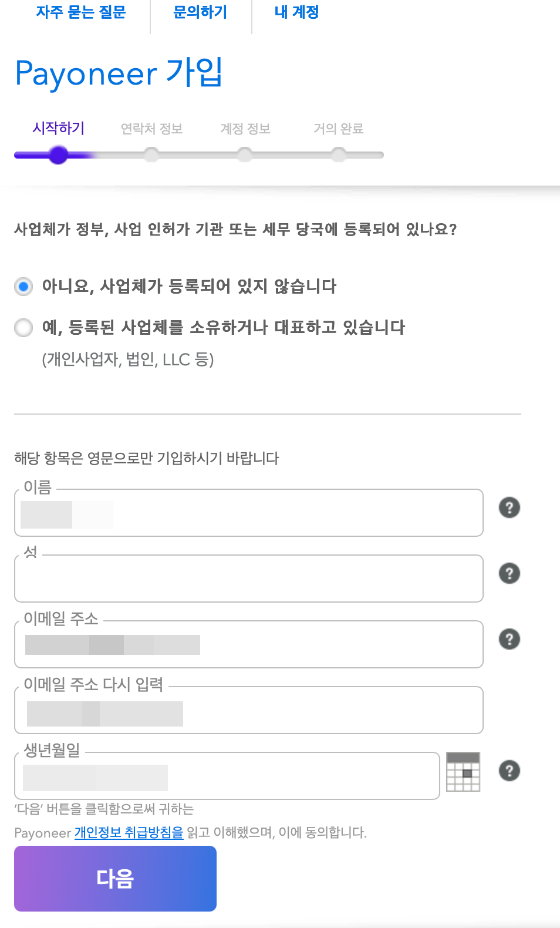Focus the 이메일 주소 다시 입력 field

[x=249, y=710]
